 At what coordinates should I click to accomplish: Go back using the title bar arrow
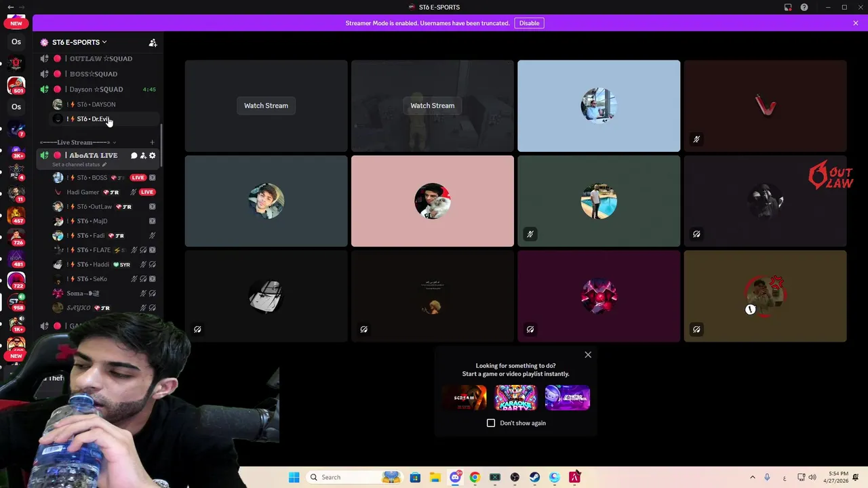point(10,7)
